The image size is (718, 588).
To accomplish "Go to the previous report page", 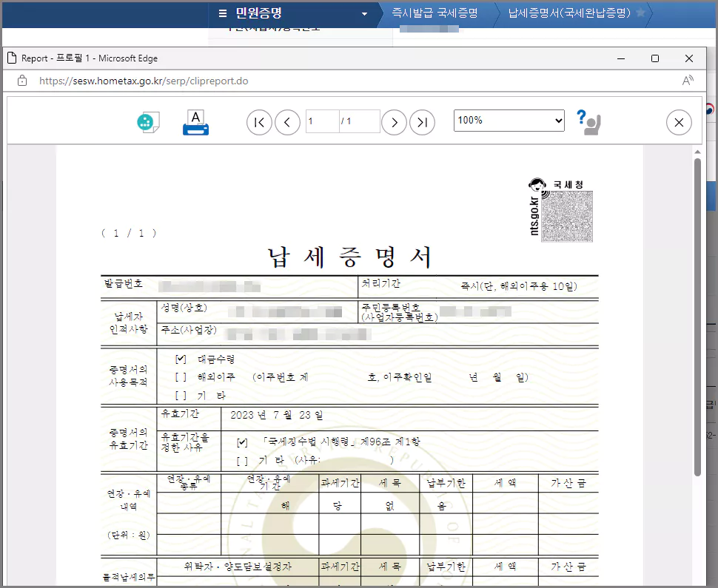I will click(x=287, y=122).
